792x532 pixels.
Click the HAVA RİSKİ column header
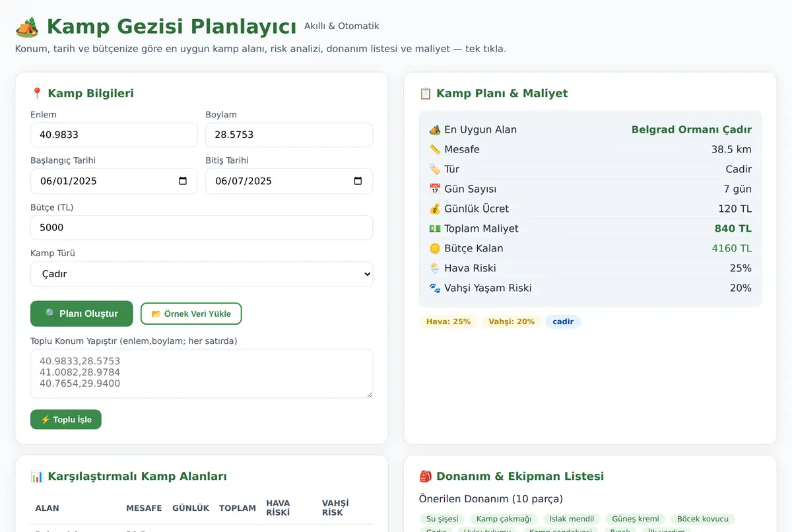[278, 508]
